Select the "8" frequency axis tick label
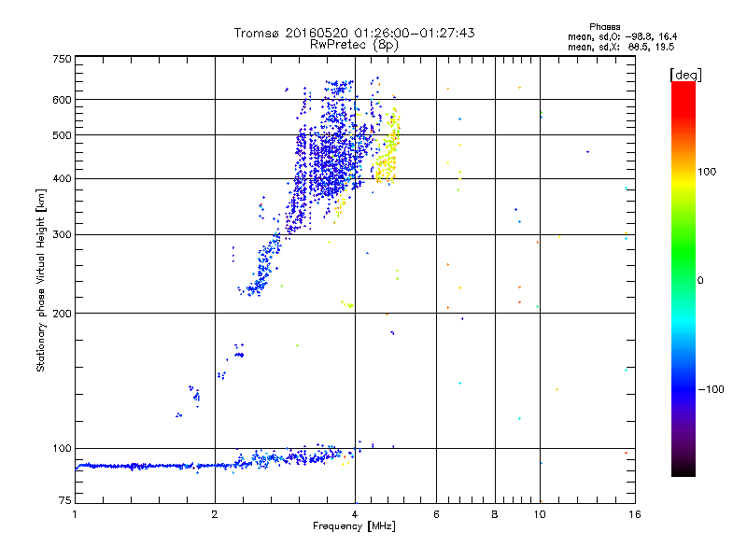The width and height of the screenshot is (747, 560). (x=495, y=514)
